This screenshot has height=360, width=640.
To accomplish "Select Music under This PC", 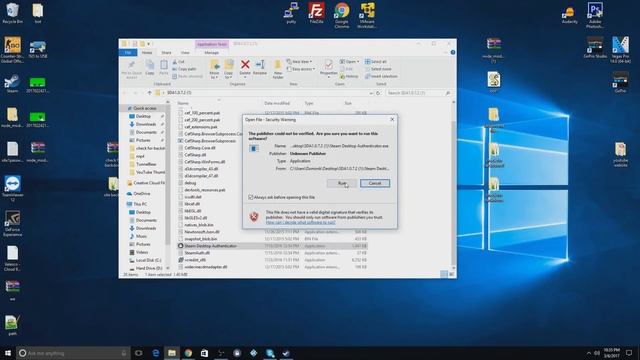I will [141, 236].
